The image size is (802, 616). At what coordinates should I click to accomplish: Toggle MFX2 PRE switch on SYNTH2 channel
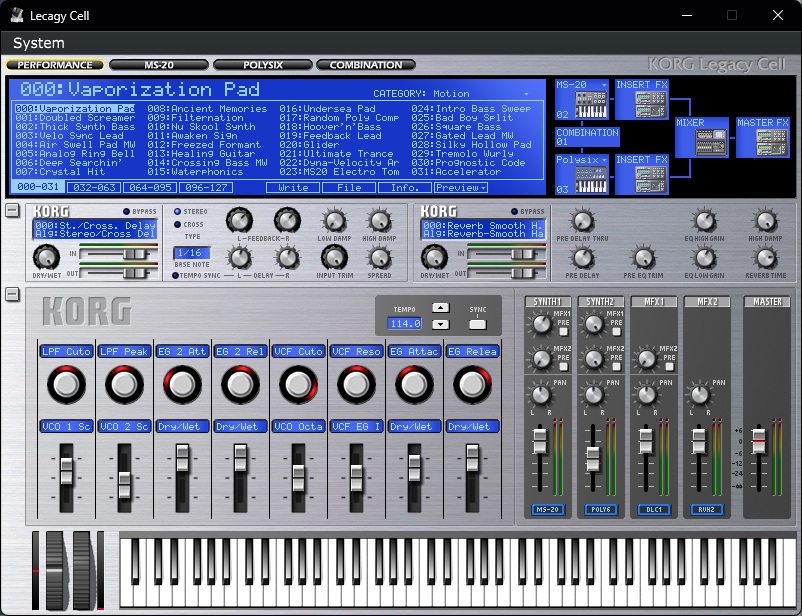617,366
